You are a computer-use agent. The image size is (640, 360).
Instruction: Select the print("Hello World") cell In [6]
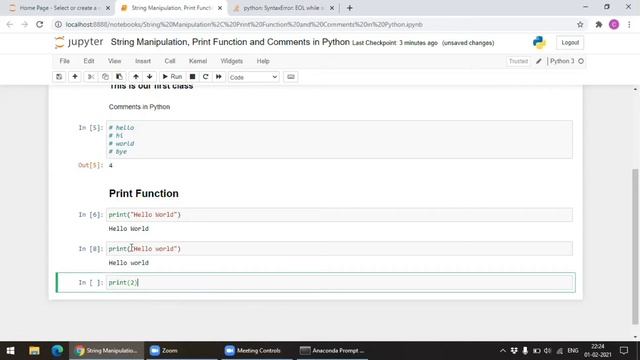[340, 215]
